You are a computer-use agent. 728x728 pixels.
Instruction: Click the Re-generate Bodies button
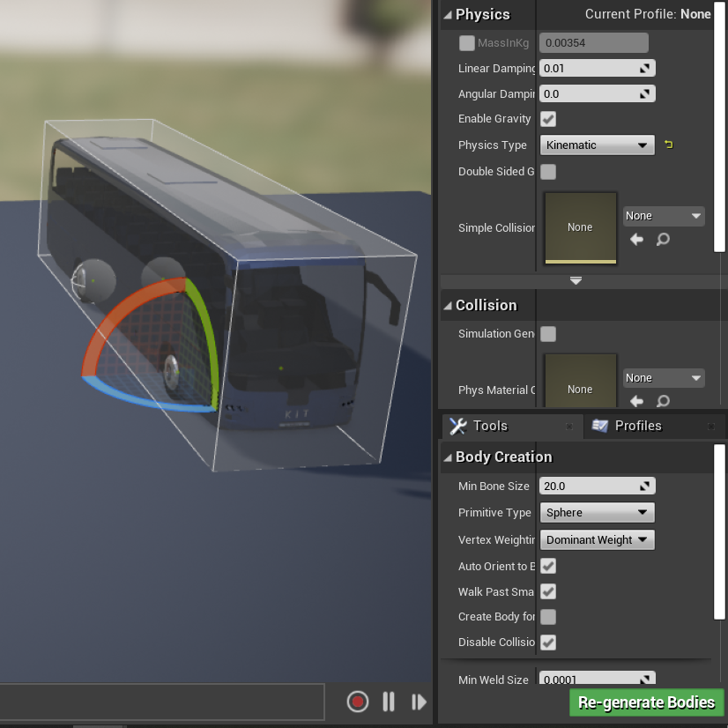tap(646, 702)
